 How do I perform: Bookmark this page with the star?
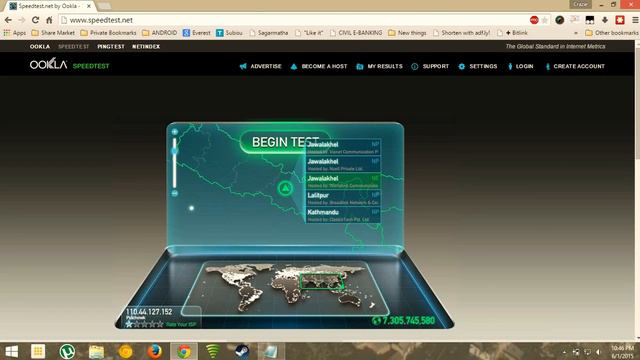click(544, 20)
